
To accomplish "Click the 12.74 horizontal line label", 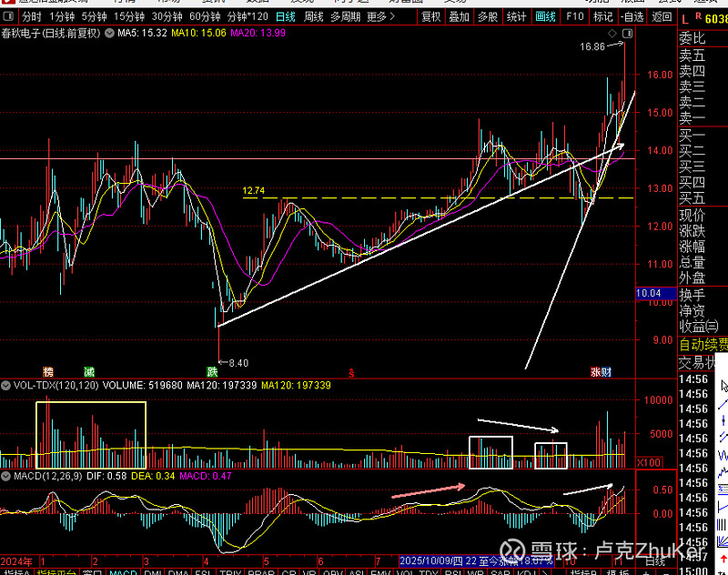I will tap(254, 191).
